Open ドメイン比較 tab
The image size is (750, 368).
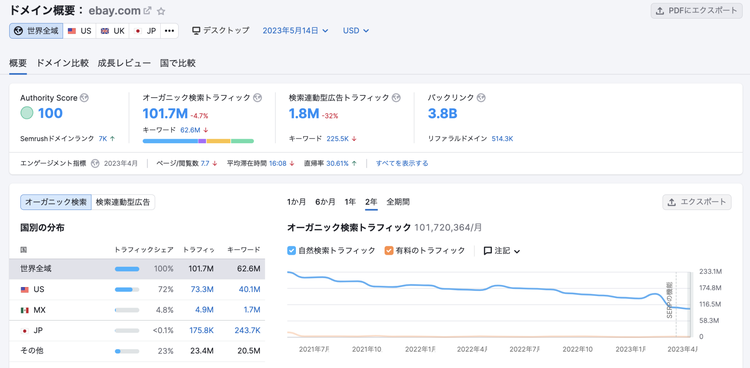coord(62,63)
